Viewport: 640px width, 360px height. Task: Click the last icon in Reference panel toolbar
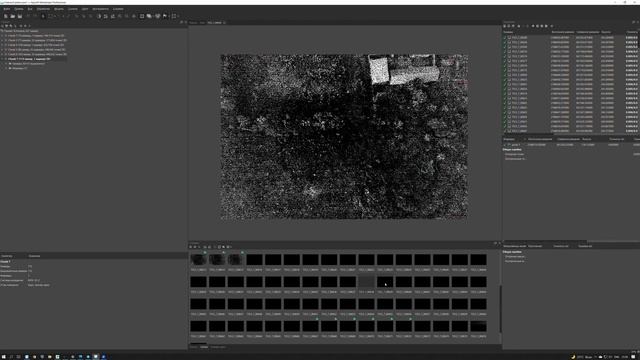click(x=552, y=26)
